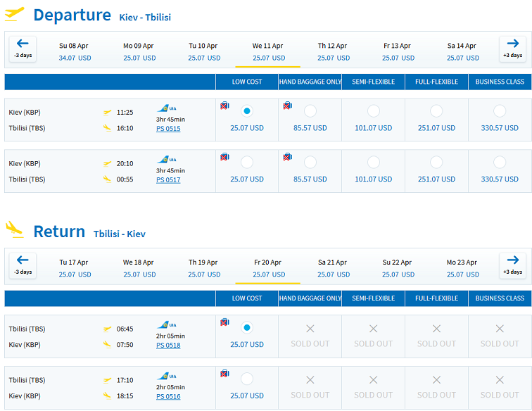Click no-baggage icon on PS 0518 Low Cost fare
The height and width of the screenshot is (411, 532).
(224, 322)
